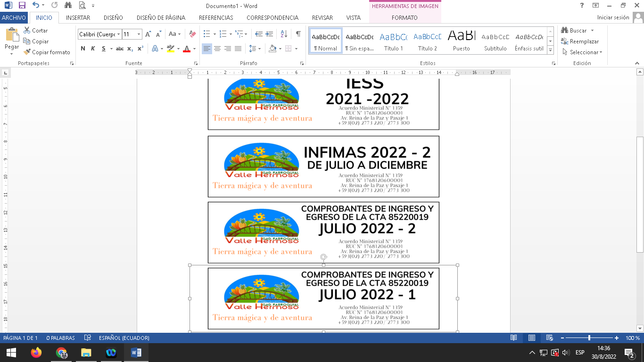Click the Copiar formato paintbrush icon
Screen dimensions: 644x362
[27, 52]
